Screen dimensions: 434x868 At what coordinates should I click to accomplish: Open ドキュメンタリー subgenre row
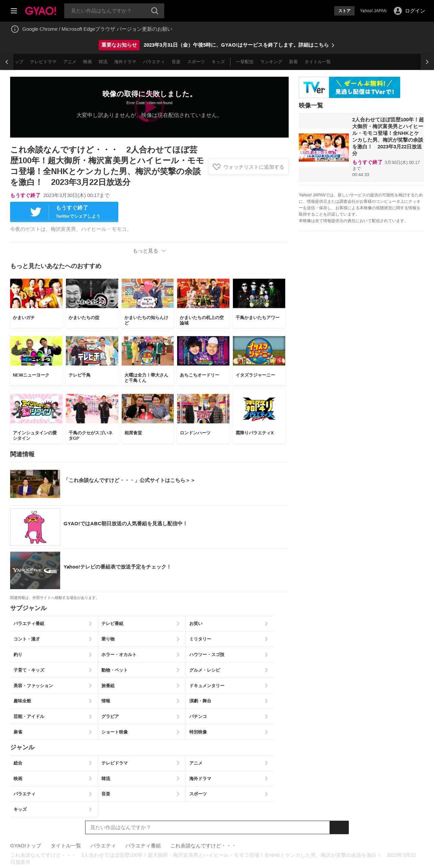pos(230,685)
